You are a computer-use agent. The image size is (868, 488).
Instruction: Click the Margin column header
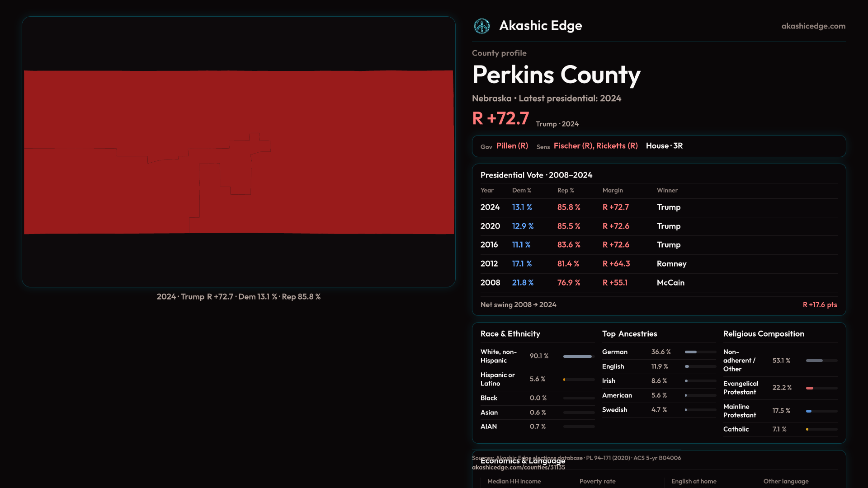point(613,191)
